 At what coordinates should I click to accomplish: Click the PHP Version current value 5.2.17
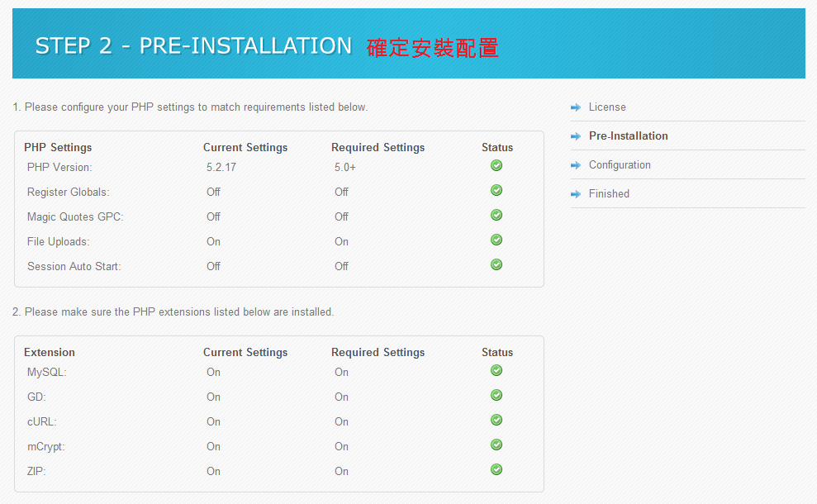coord(221,167)
